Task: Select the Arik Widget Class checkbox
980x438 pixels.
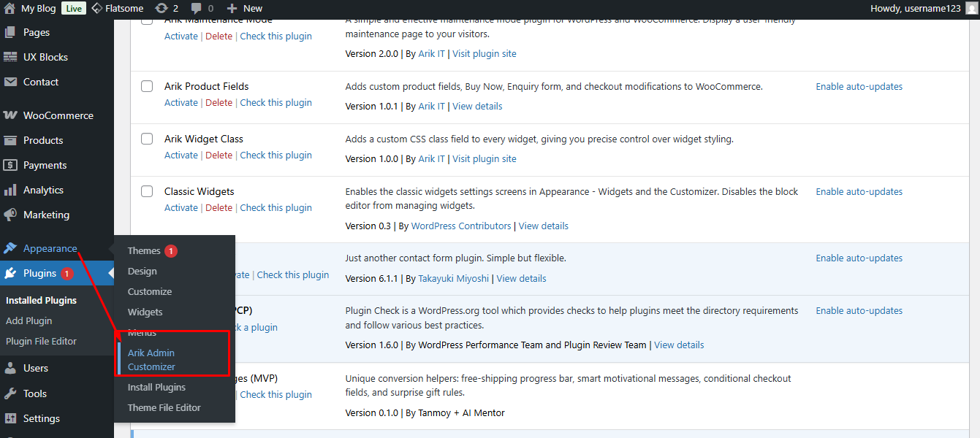Action: pyautogui.click(x=147, y=139)
